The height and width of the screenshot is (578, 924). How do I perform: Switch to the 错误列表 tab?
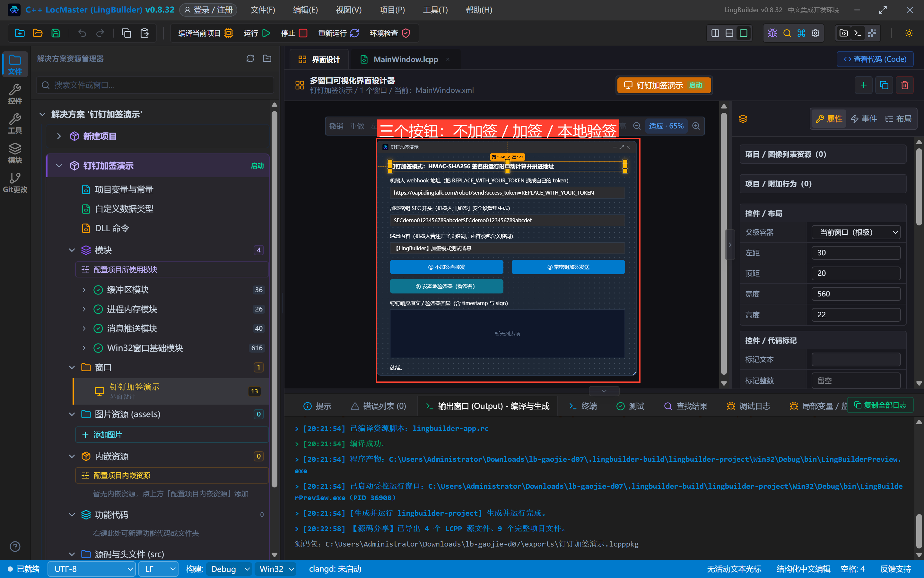378,406
